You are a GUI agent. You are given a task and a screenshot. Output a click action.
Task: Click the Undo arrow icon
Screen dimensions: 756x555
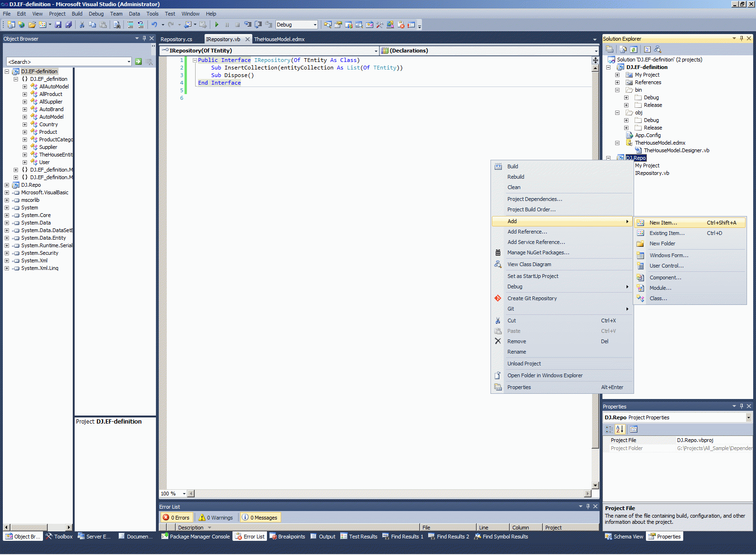pyautogui.click(x=154, y=25)
